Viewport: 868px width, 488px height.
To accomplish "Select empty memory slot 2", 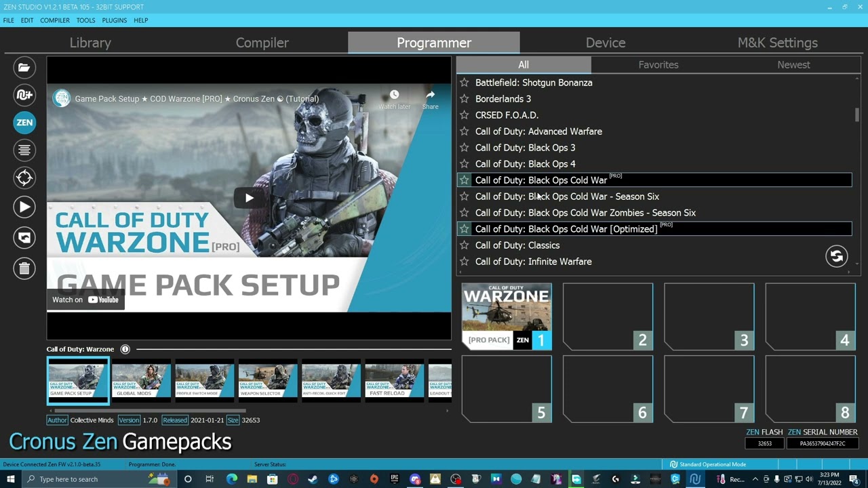I will [608, 317].
